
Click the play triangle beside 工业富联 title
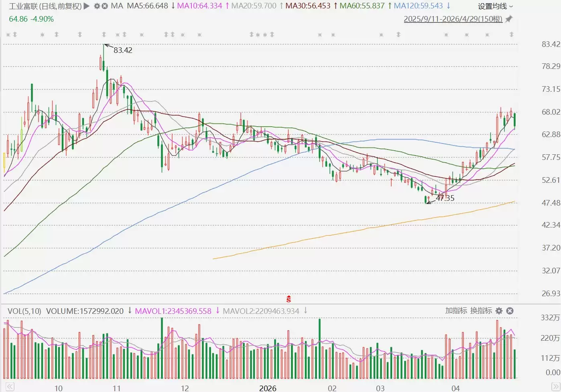pyautogui.click(x=87, y=6)
